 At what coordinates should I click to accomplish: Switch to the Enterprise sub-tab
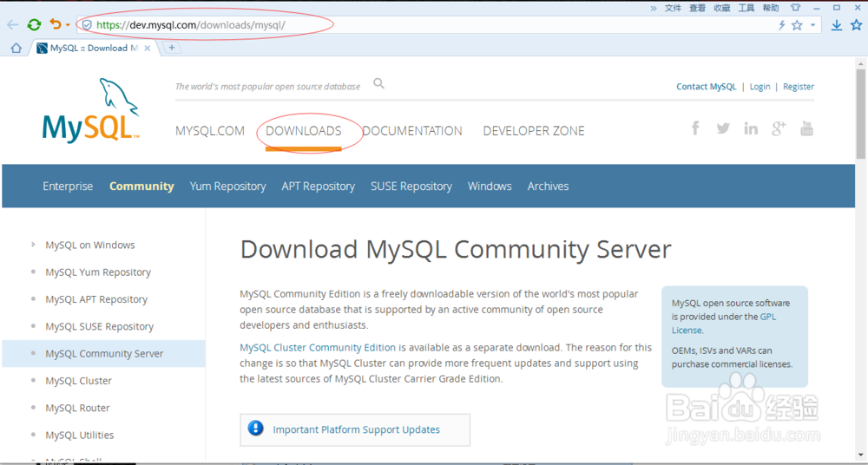pyautogui.click(x=68, y=186)
